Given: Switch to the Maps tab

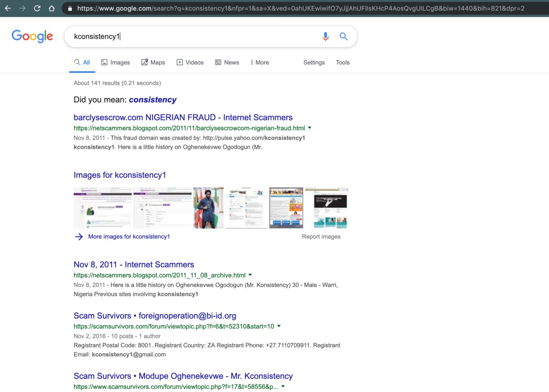Looking at the screenshot, I should tap(153, 62).
